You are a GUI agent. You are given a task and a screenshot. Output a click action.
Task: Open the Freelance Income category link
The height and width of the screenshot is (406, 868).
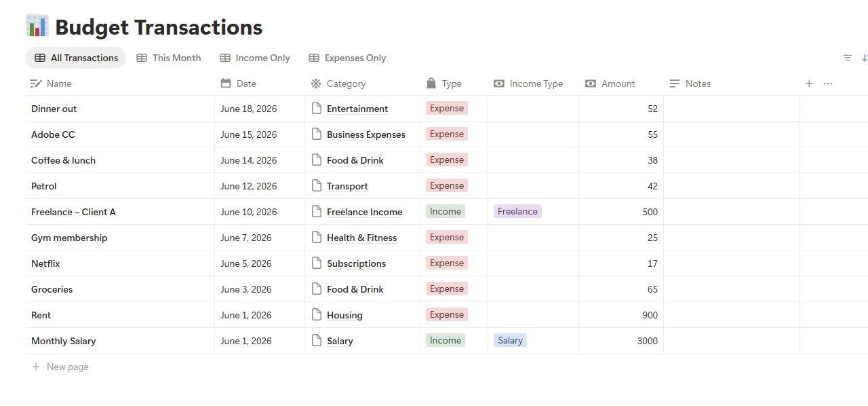pos(364,212)
